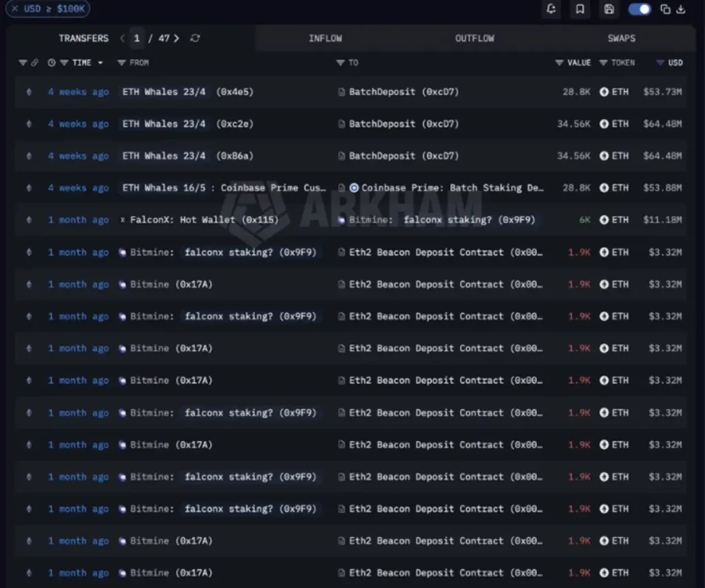Open ETH Whales 23/4 (0xB6a) address

coord(187,156)
